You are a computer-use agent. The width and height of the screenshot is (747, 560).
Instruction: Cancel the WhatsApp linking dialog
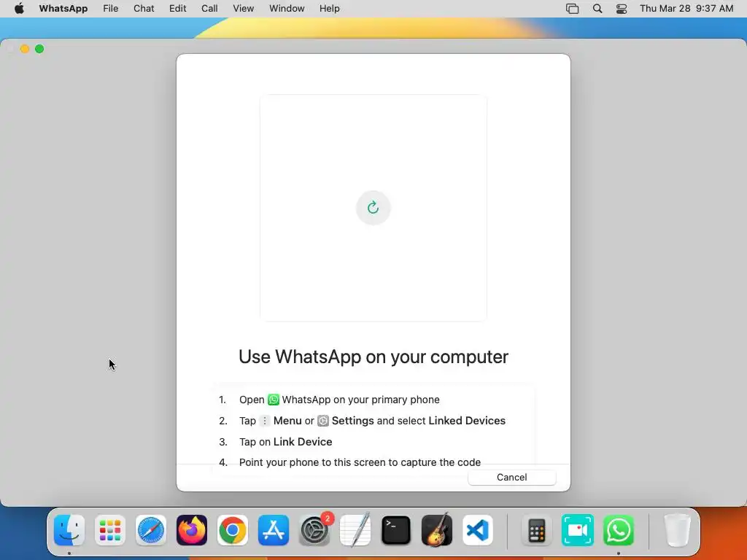coord(511,477)
